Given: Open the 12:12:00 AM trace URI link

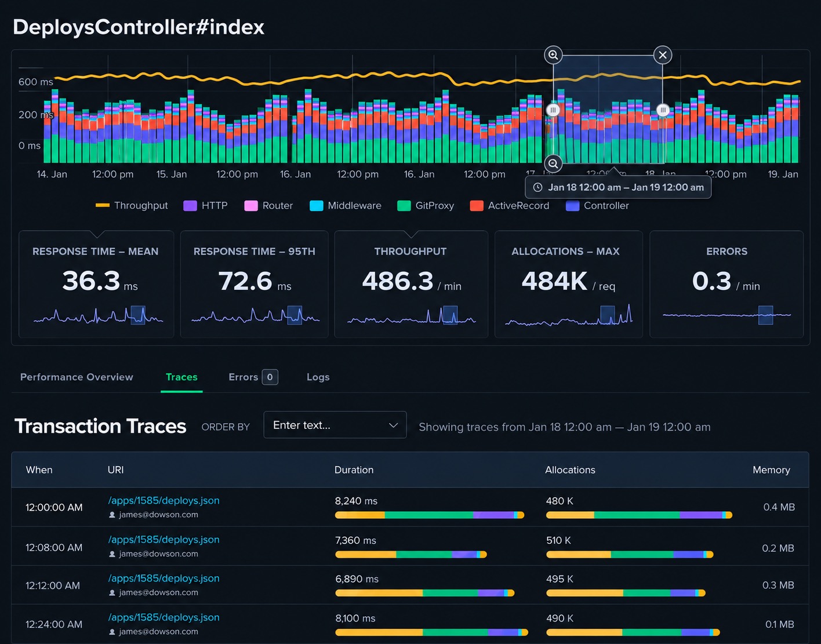Looking at the screenshot, I should tap(164, 578).
